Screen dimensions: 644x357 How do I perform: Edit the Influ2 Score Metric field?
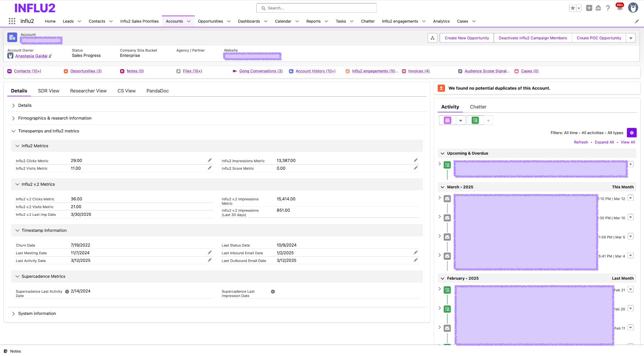(416, 168)
